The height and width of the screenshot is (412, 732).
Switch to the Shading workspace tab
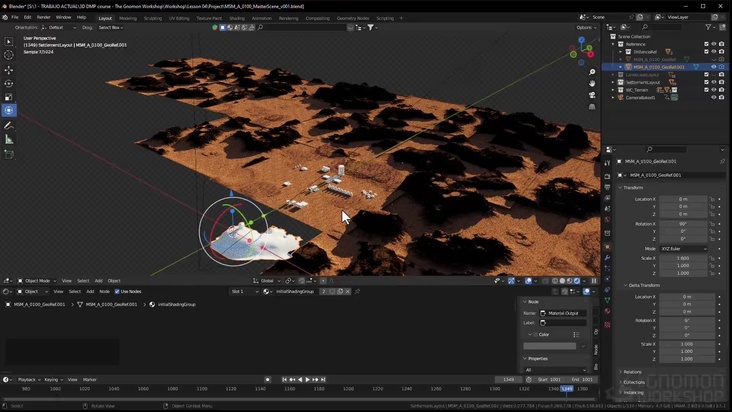(237, 18)
